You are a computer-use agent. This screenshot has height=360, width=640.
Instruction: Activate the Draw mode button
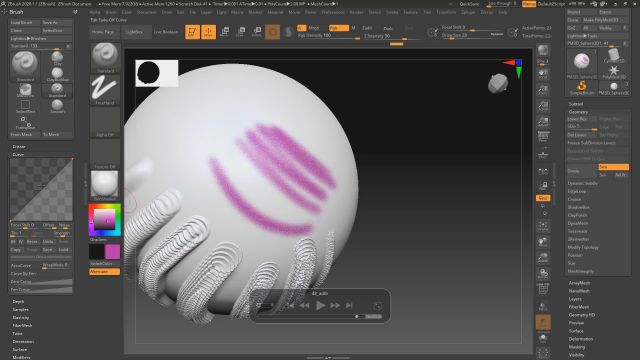(x=208, y=32)
